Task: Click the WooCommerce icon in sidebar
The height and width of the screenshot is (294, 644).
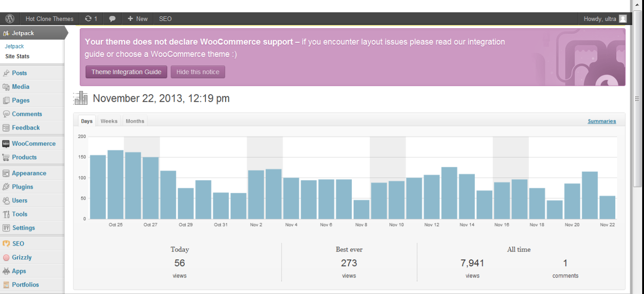Action: pos(6,144)
